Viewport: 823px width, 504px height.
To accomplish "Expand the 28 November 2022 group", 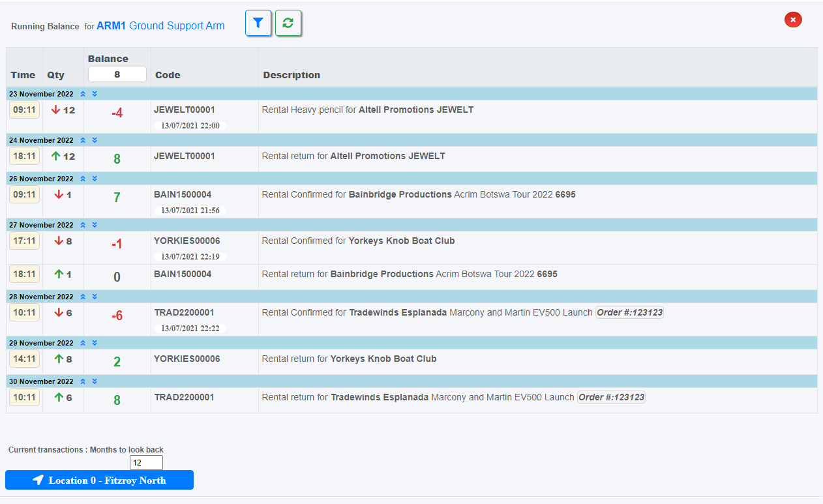I will point(93,297).
